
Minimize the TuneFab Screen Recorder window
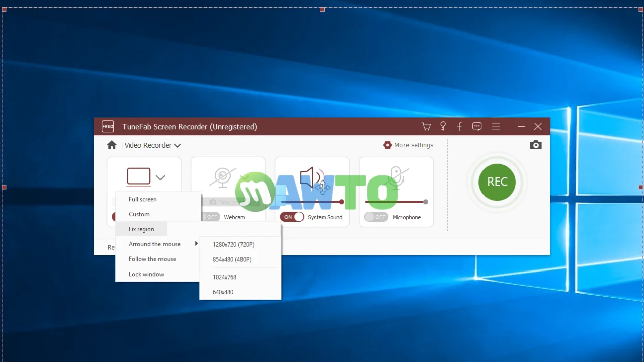(521, 127)
